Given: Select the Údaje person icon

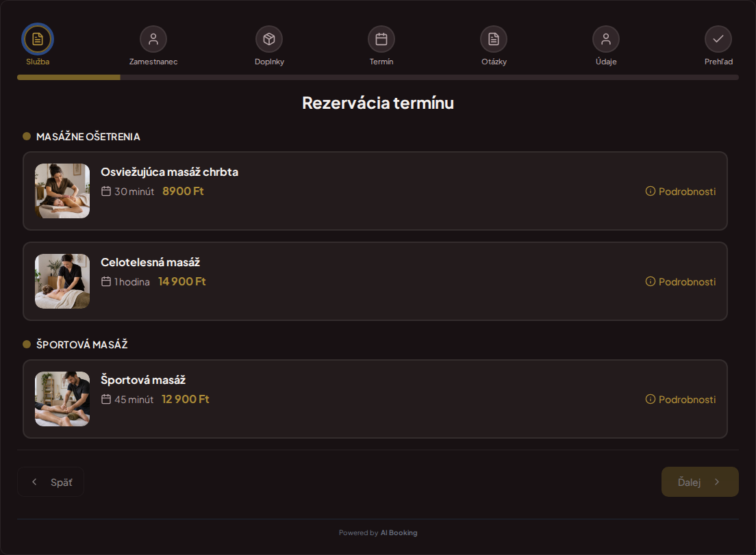Looking at the screenshot, I should 606,39.
